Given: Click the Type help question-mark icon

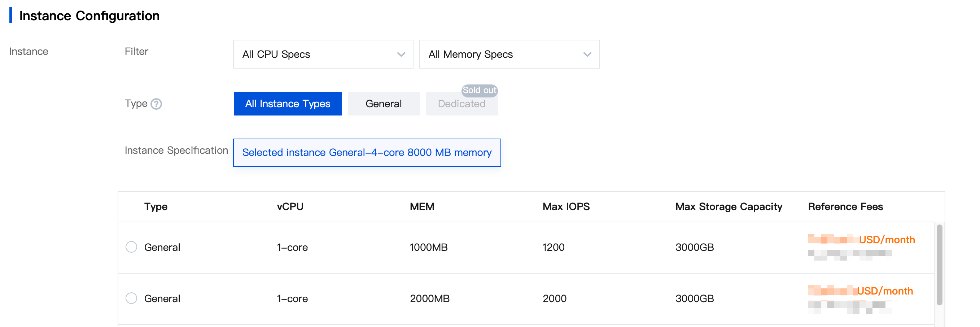Looking at the screenshot, I should coord(156,104).
